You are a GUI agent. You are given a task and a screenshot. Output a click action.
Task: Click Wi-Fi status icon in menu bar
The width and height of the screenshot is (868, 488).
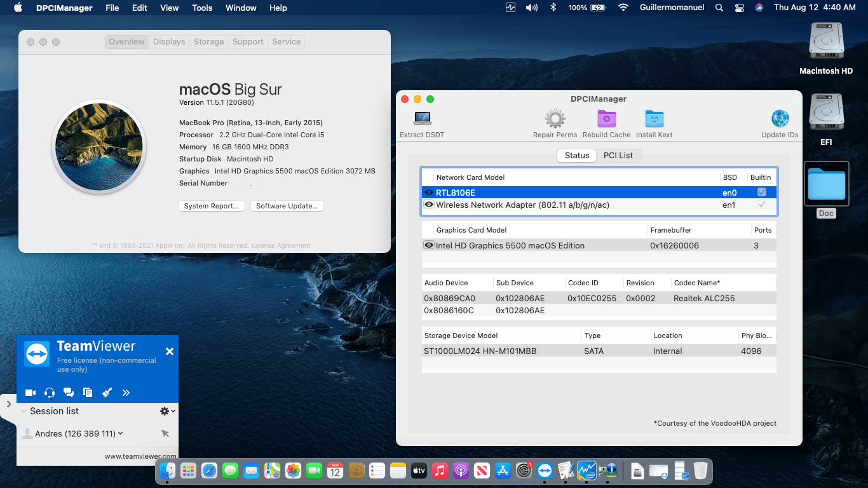tap(623, 8)
